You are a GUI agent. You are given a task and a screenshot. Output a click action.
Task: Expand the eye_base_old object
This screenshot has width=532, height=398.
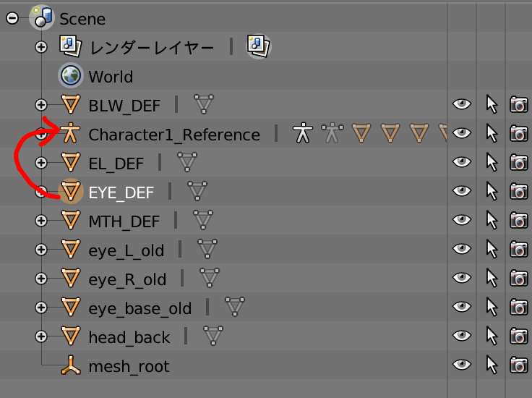coord(41,308)
